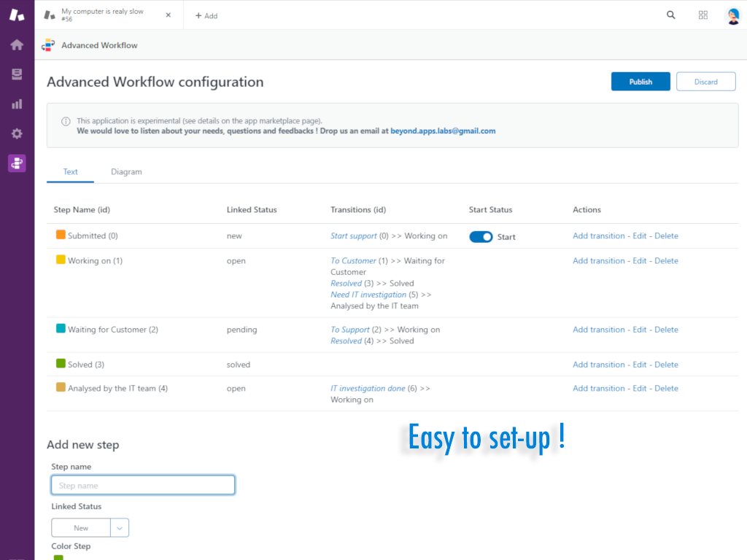Open the admin settings gear icon

coord(16,133)
